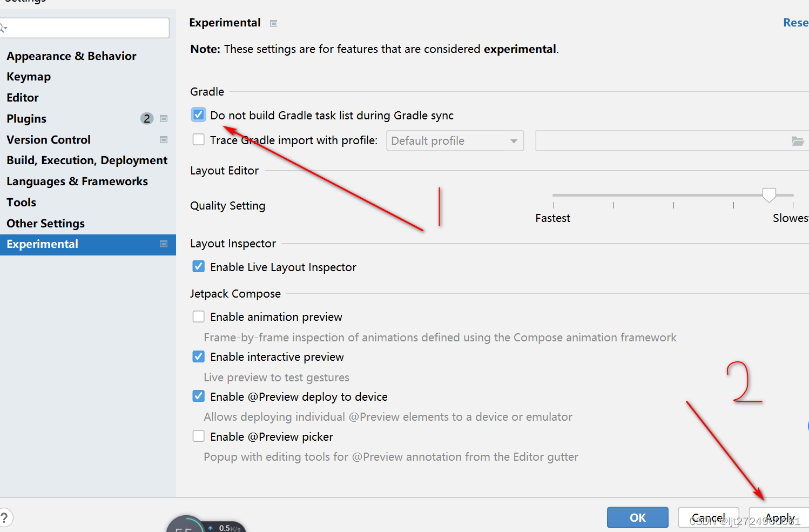Apply the changed settings
The image size is (809, 532).
coord(778,517)
